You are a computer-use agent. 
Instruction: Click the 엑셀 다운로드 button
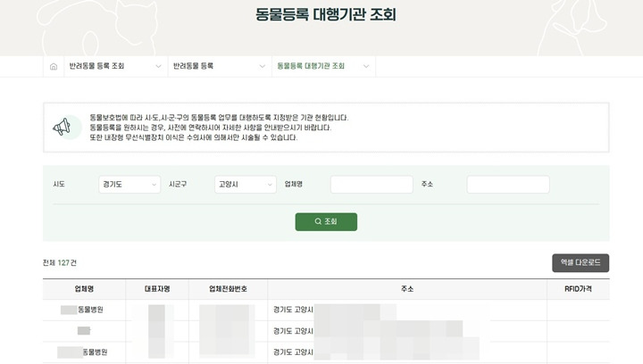[x=580, y=263]
